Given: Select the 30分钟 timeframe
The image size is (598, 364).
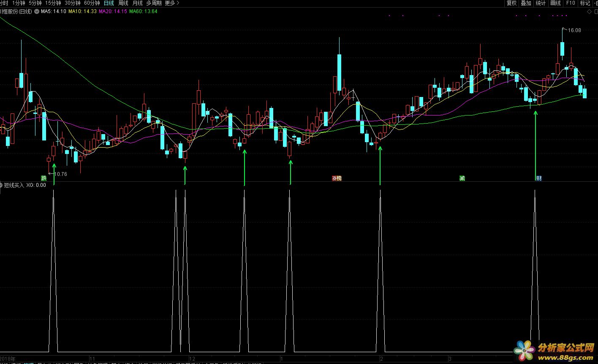Looking at the screenshot, I should click(x=73, y=3).
